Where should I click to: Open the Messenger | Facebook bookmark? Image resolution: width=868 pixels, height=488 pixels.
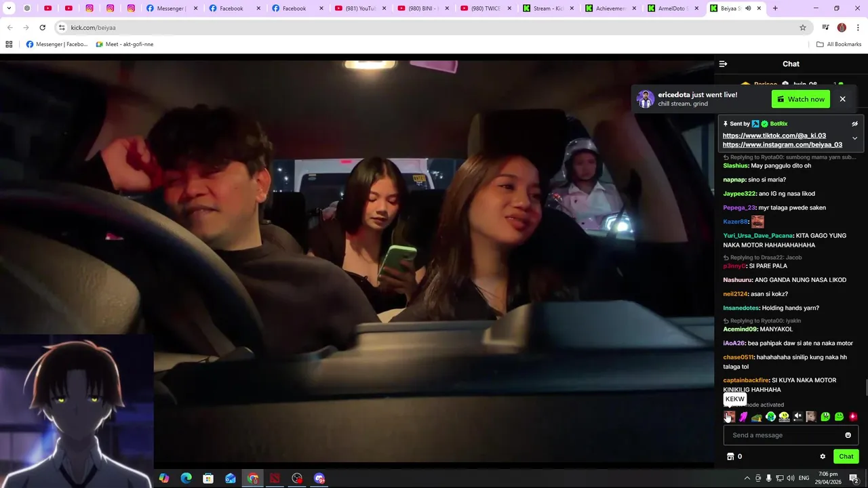[x=57, y=44]
